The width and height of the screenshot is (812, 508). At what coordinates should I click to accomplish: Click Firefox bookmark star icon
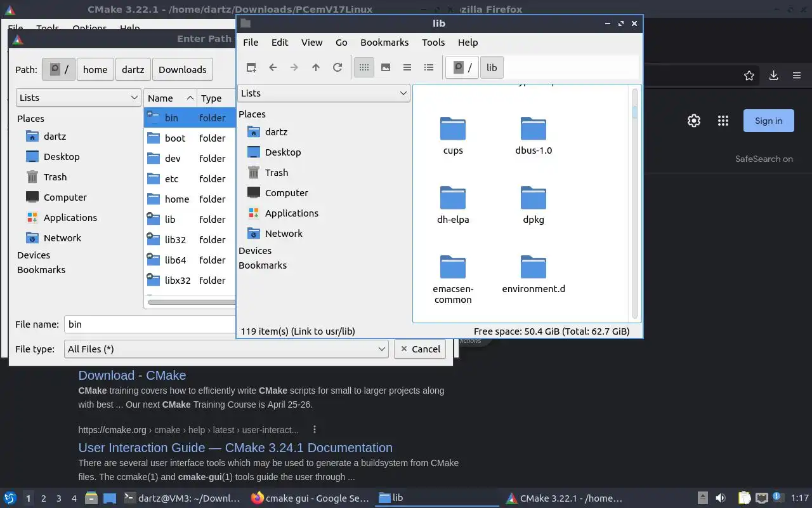coord(749,76)
